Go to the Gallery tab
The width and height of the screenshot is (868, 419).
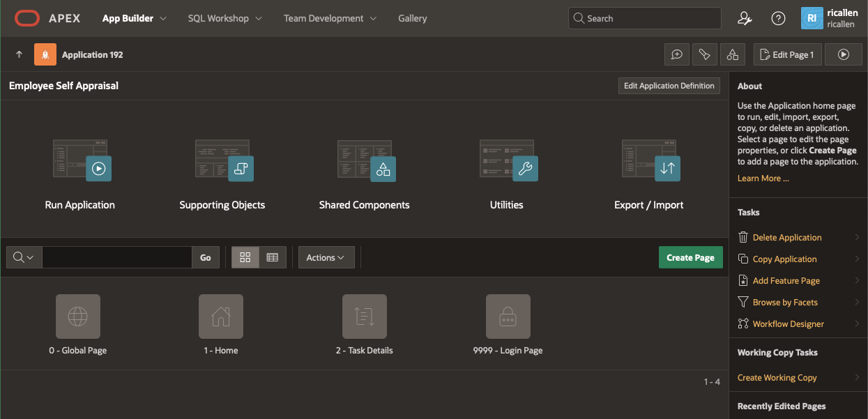[412, 19]
